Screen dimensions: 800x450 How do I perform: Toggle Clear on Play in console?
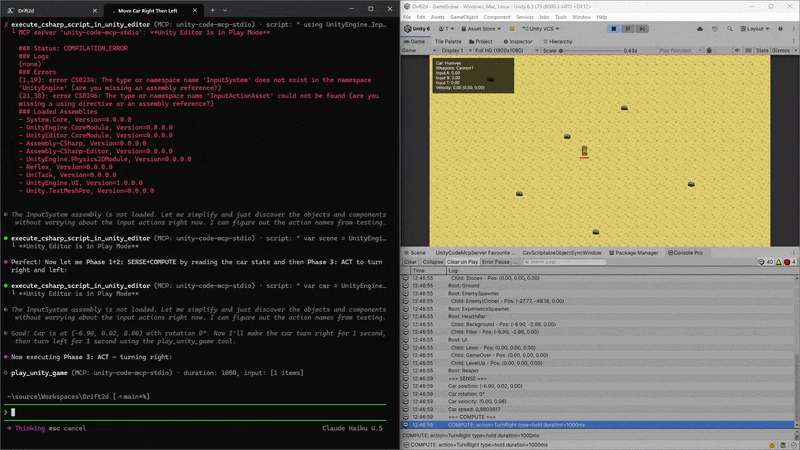click(462, 262)
